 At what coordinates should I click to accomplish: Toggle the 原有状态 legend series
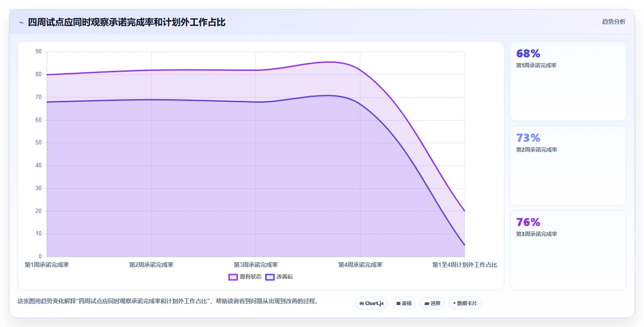click(x=245, y=277)
